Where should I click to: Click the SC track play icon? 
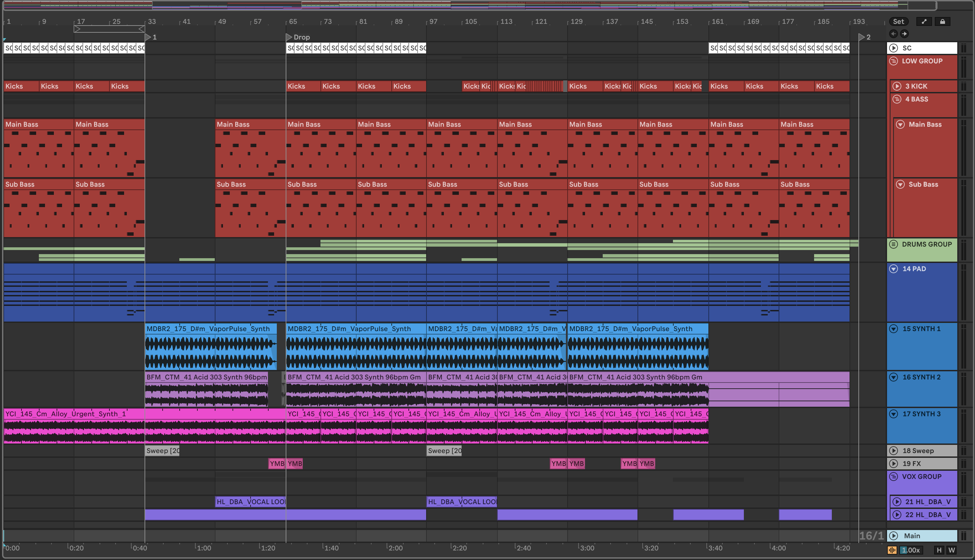894,48
